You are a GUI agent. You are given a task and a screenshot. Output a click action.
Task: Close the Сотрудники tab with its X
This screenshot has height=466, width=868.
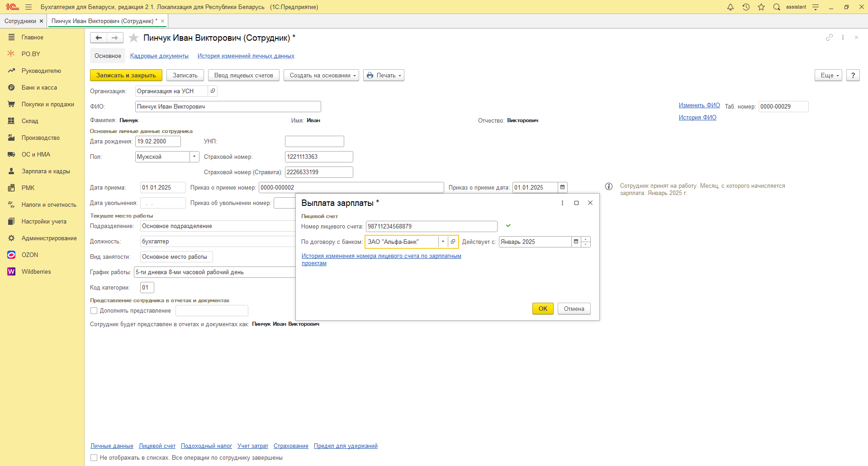tap(41, 21)
